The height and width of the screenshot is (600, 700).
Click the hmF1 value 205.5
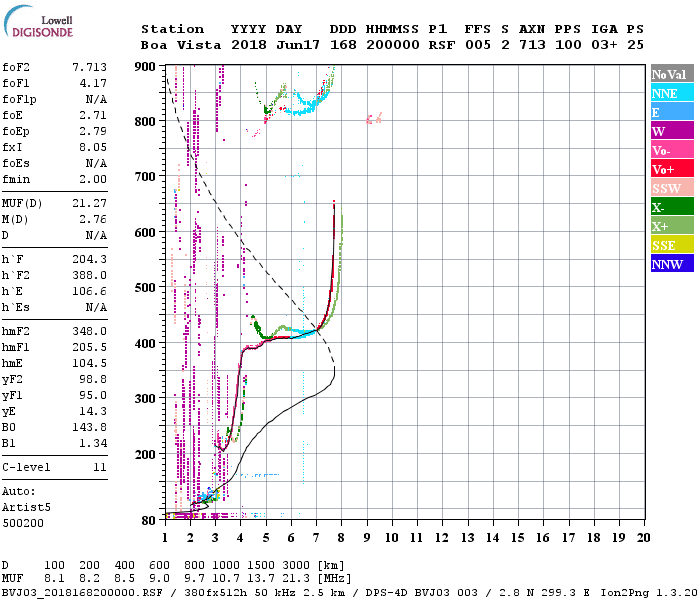[x=90, y=347]
